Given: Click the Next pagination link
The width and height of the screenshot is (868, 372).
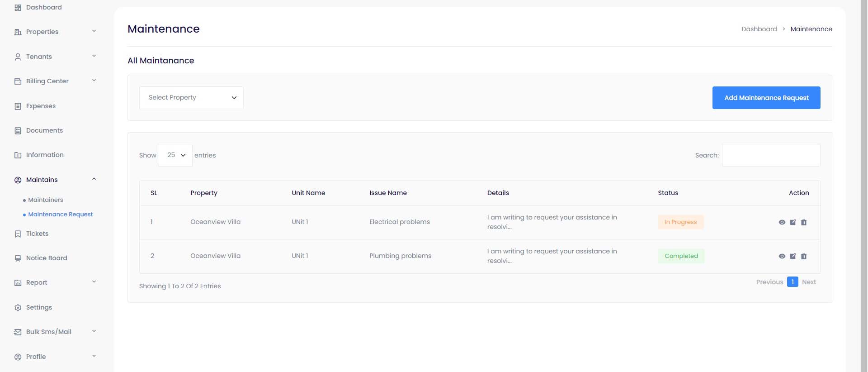Looking at the screenshot, I should 809,282.
